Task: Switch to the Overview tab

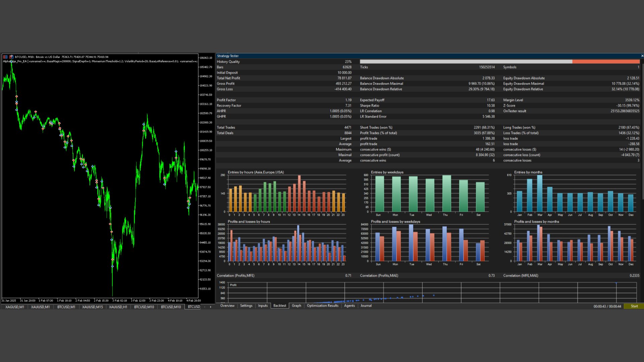Action: [227, 306]
